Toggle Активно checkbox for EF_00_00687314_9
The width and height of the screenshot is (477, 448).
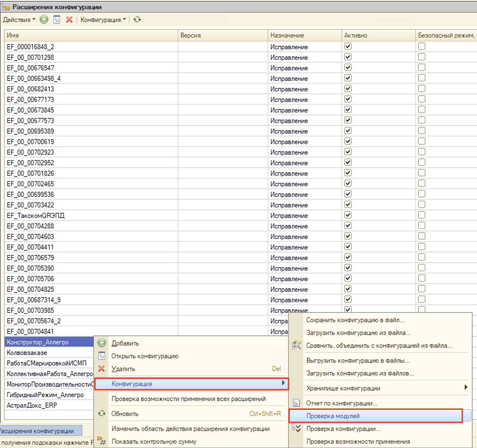[x=348, y=299]
